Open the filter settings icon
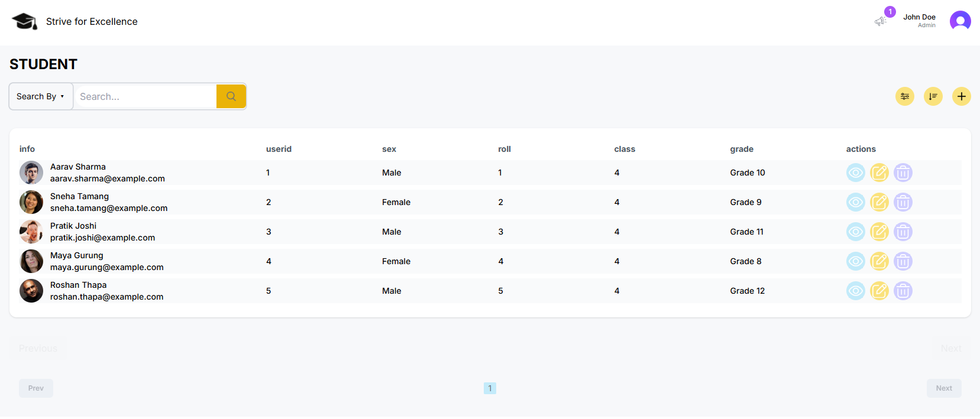 [x=904, y=96]
